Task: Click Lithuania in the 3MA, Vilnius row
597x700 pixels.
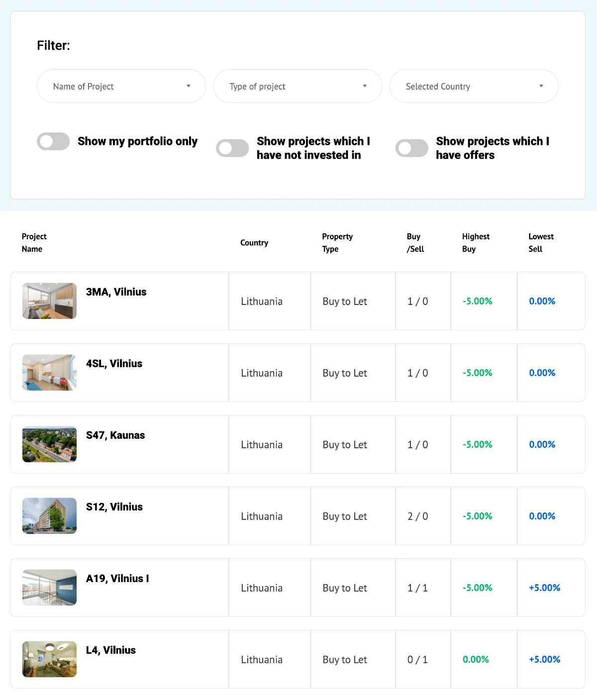Action: point(262,301)
